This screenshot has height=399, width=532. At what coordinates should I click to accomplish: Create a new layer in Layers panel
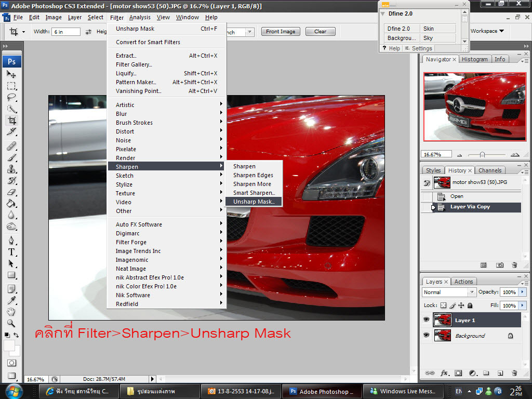coord(500,373)
